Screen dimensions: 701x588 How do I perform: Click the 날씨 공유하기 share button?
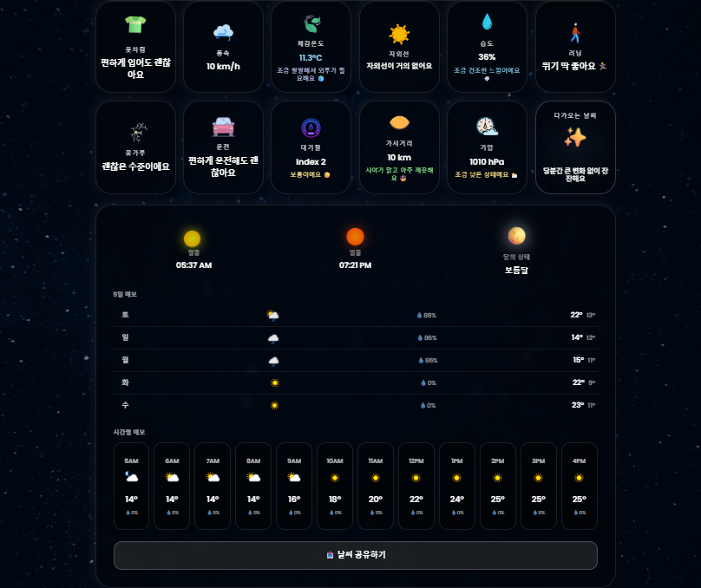pos(356,555)
